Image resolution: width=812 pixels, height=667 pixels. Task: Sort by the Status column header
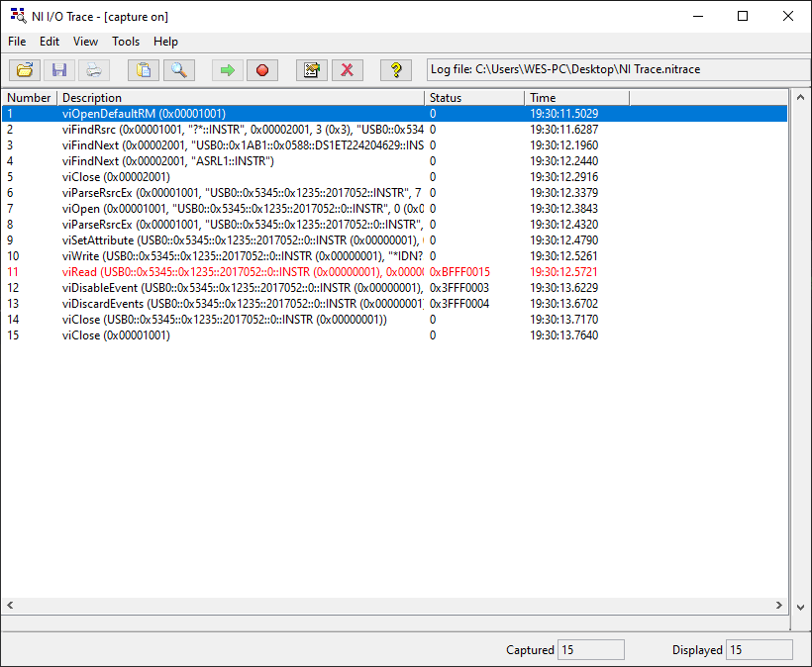point(474,98)
